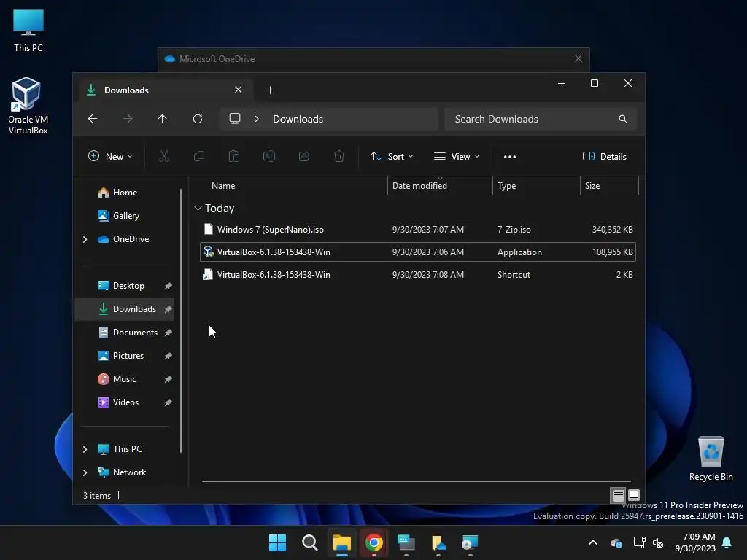
Task: Open Pictures quick access folder
Action: (124, 356)
